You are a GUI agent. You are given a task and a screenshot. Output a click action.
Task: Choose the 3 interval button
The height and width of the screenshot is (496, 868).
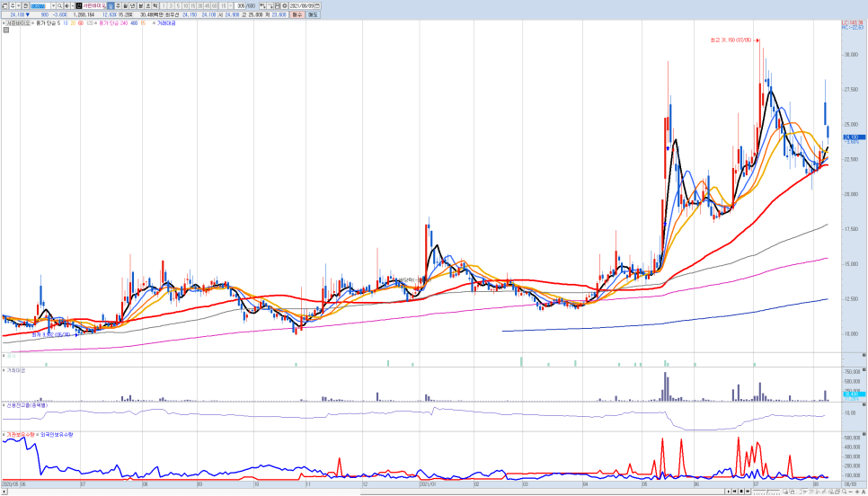tap(171, 5)
